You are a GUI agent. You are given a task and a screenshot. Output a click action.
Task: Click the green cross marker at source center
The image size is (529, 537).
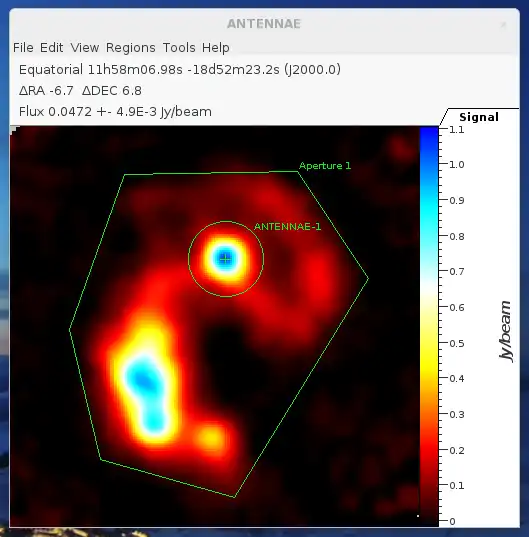point(225,259)
